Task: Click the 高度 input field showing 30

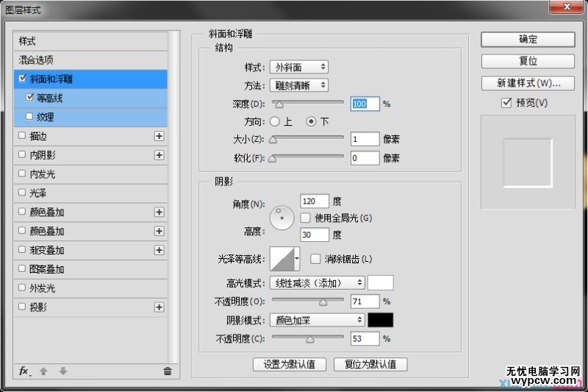Action: tap(315, 235)
